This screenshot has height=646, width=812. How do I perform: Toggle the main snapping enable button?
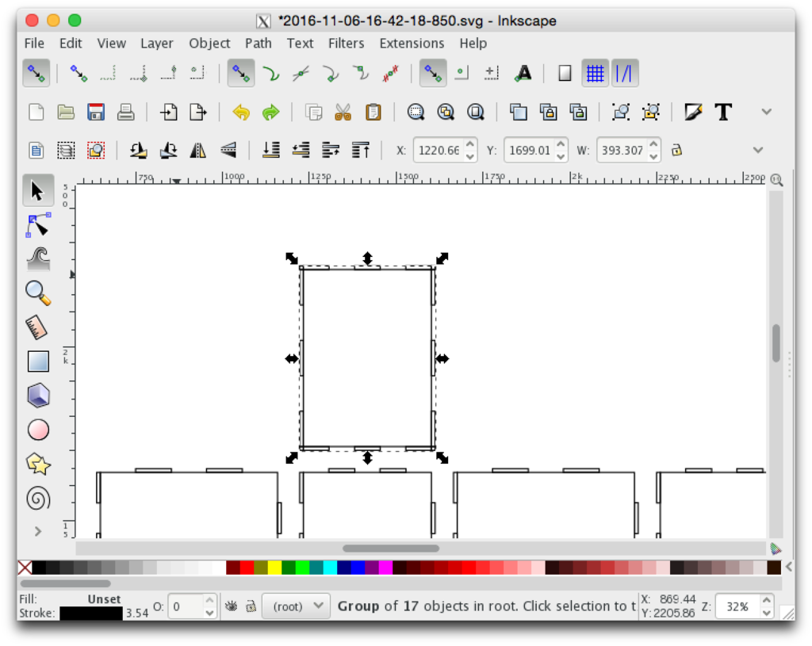pyautogui.click(x=36, y=73)
